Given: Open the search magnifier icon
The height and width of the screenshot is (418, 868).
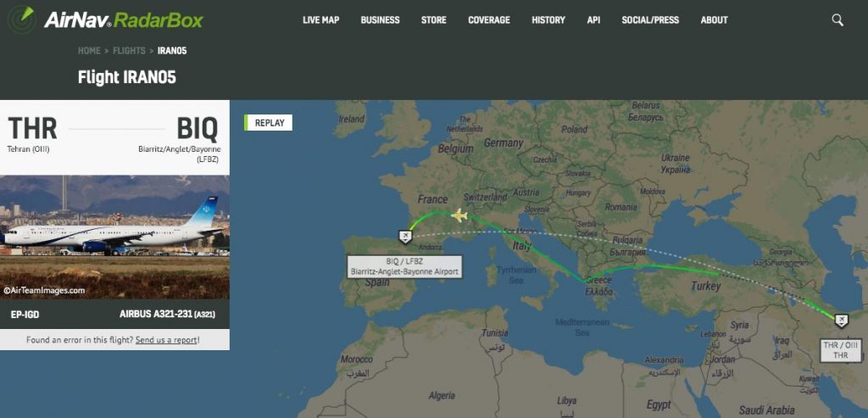Looking at the screenshot, I should [837, 20].
